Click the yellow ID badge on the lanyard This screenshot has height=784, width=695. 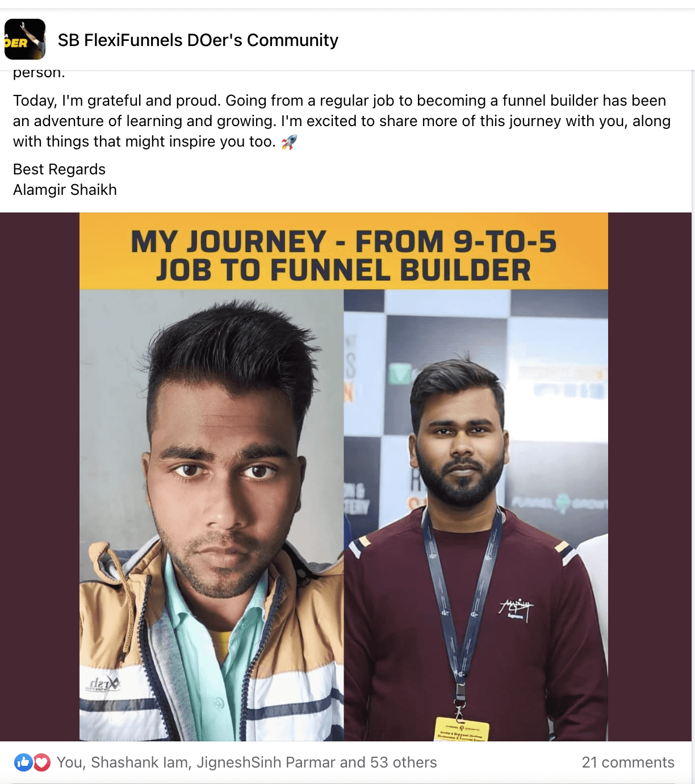[x=462, y=729]
